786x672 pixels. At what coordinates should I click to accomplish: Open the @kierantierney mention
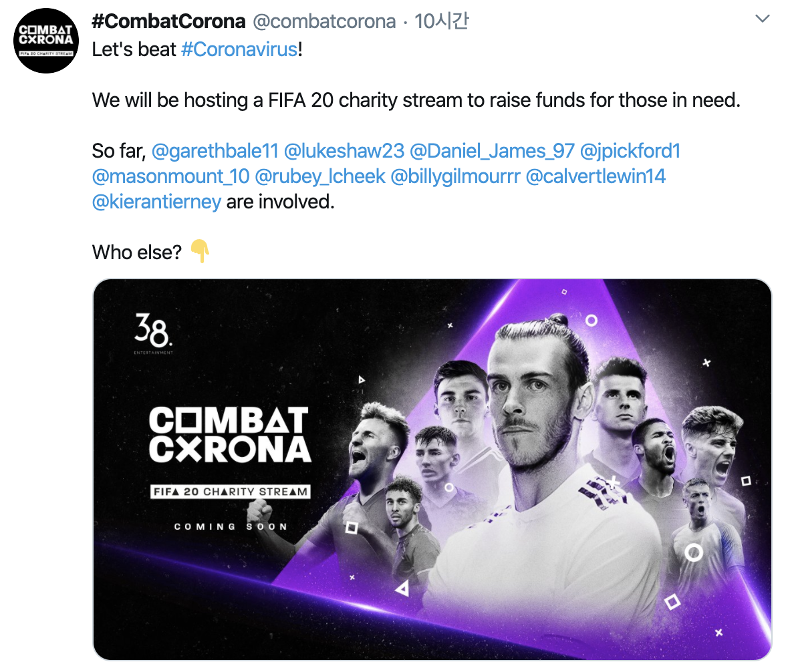tap(156, 202)
